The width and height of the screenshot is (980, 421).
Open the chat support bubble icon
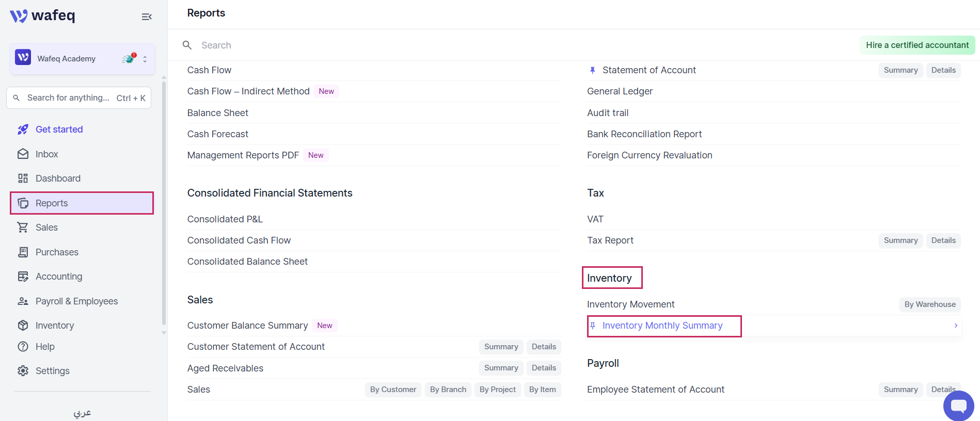pyautogui.click(x=958, y=406)
